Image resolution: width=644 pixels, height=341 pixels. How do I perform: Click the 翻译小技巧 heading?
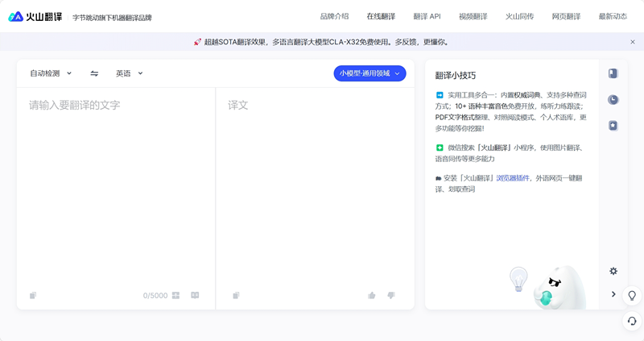(x=456, y=75)
